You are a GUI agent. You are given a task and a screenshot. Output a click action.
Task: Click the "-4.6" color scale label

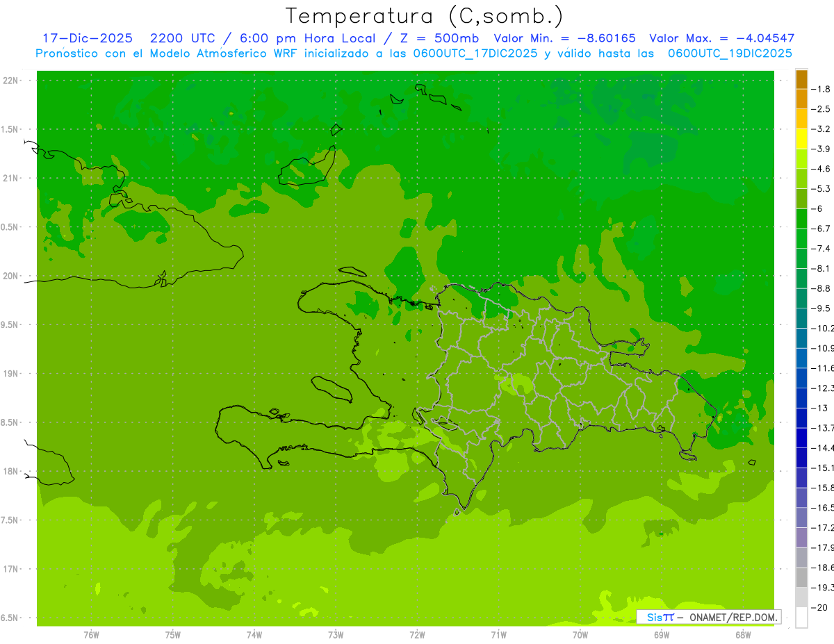point(820,169)
